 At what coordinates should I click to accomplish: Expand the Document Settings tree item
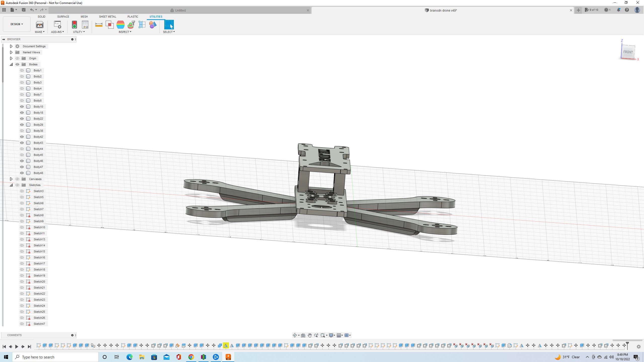(x=11, y=46)
